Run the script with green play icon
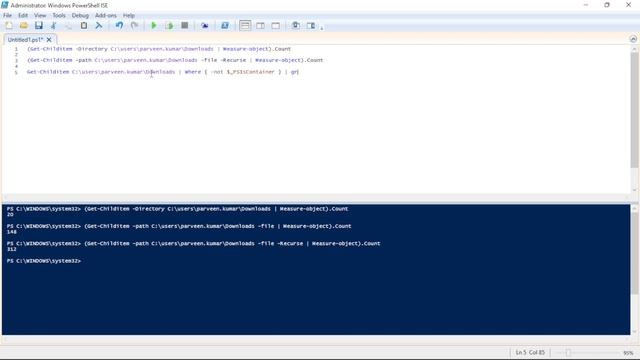 tap(154, 26)
